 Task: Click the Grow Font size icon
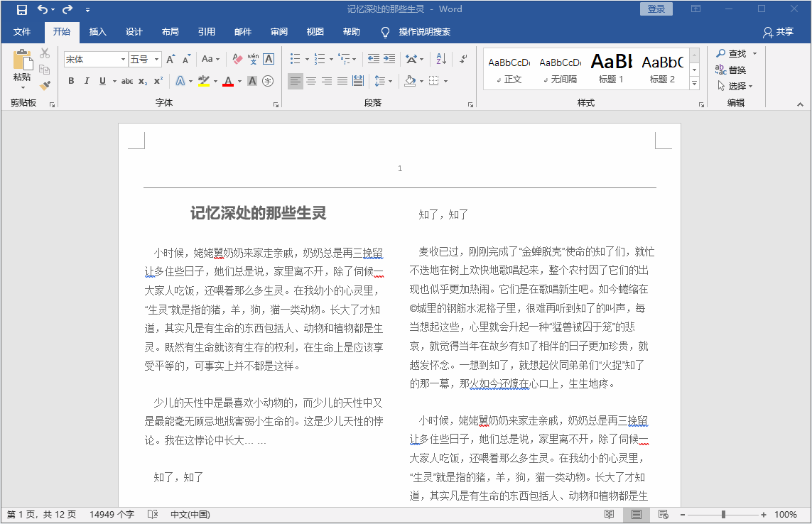point(170,59)
